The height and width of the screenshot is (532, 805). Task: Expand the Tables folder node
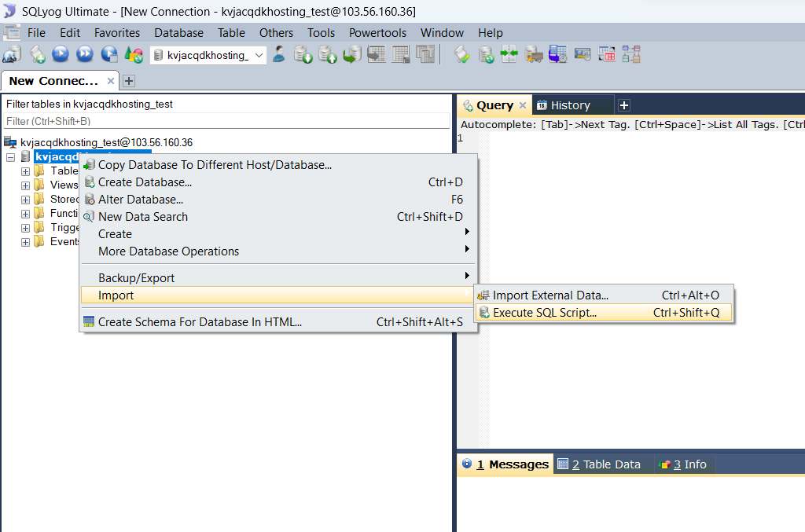(x=25, y=171)
